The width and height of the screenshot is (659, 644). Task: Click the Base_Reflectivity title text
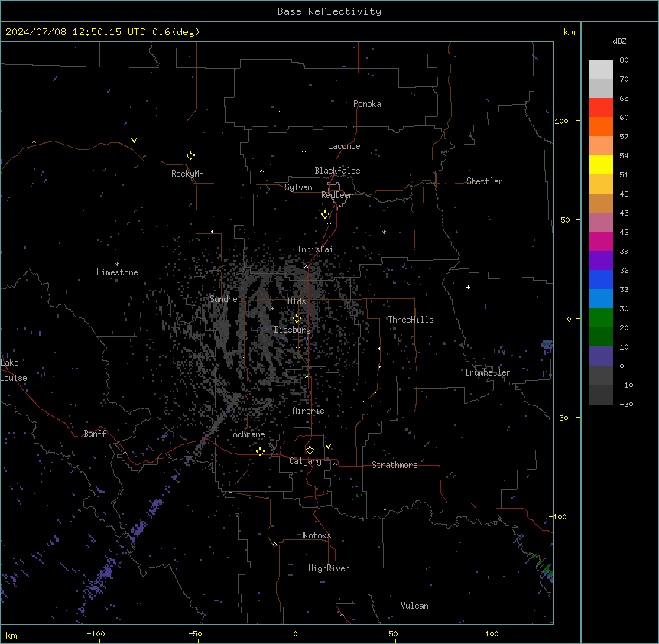coord(329,11)
